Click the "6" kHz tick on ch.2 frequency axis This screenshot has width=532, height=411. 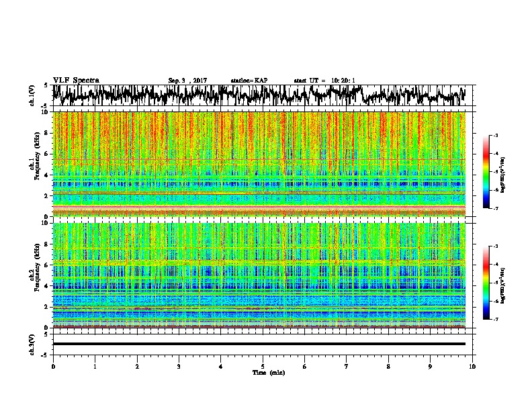[47, 265]
